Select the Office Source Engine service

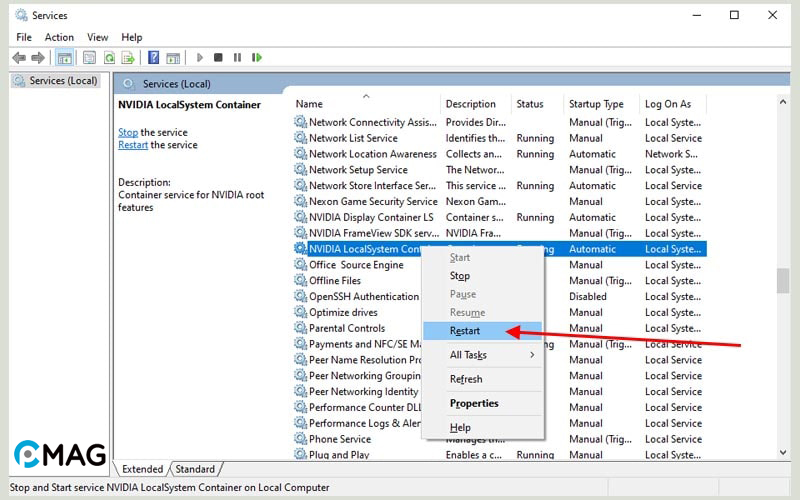point(356,265)
